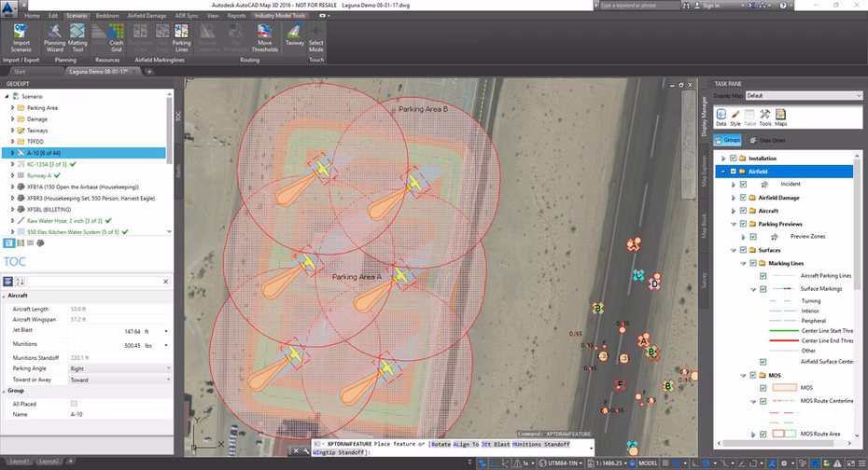Uncheck the Incident layer checkbox
Image resolution: width=868 pixels, height=470 pixels.
tap(744, 184)
